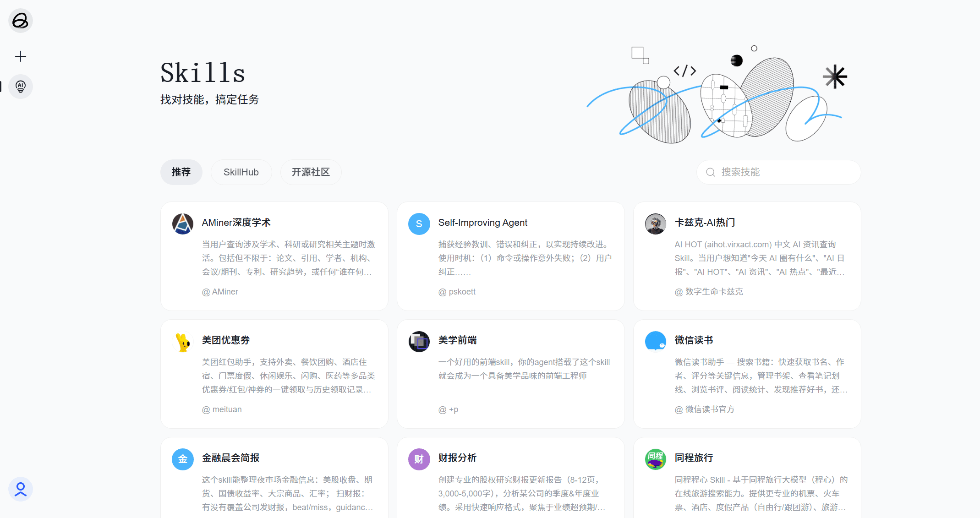Image resolution: width=980 pixels, height=518 pixels.
Task: Click the Self-Improving Agent description text
Action: 525,258
